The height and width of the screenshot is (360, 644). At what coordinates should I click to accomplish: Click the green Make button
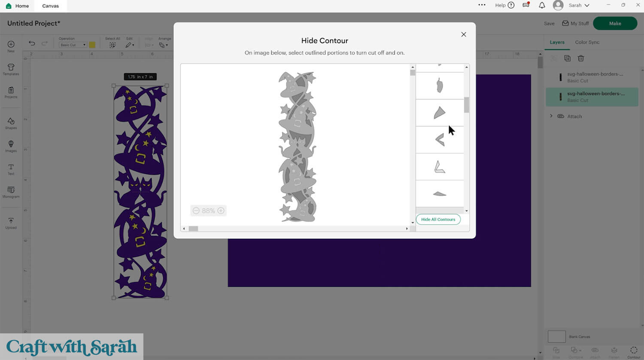tap(615, 24)
